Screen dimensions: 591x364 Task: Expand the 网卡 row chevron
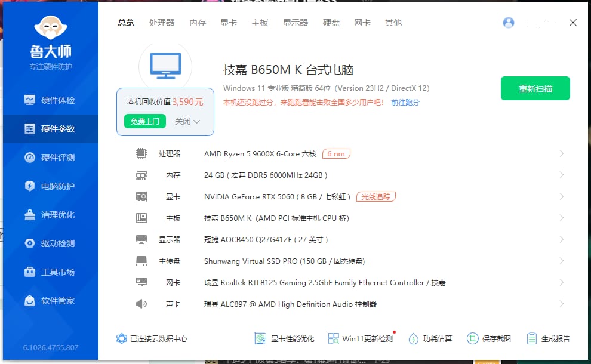pyautogui.click(x=562, y=283)
